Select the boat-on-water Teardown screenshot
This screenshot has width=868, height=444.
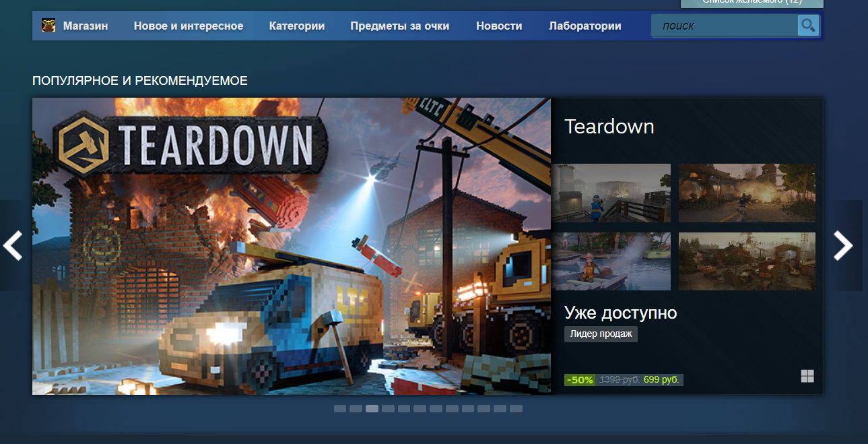coord(611,261)
